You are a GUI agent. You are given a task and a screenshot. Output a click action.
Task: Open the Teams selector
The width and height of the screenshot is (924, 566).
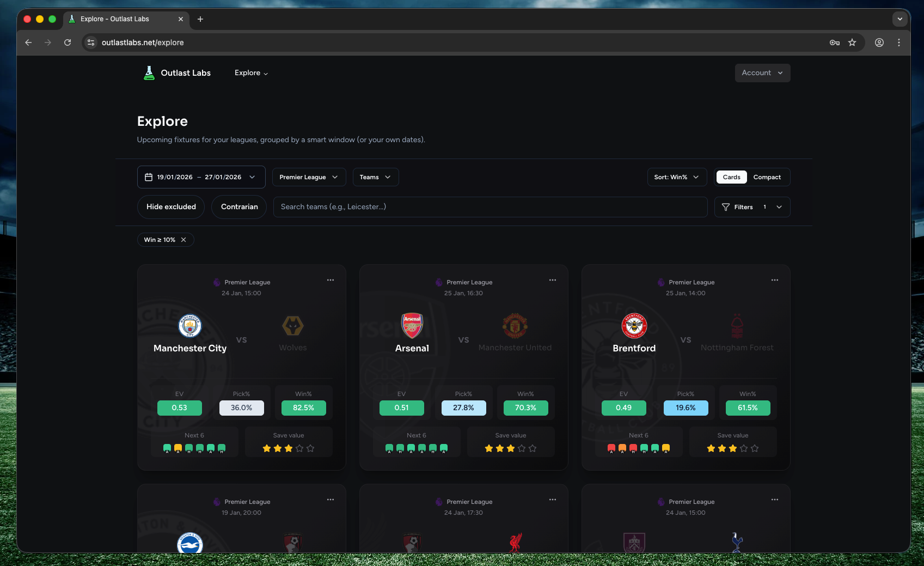click(375, 177)
